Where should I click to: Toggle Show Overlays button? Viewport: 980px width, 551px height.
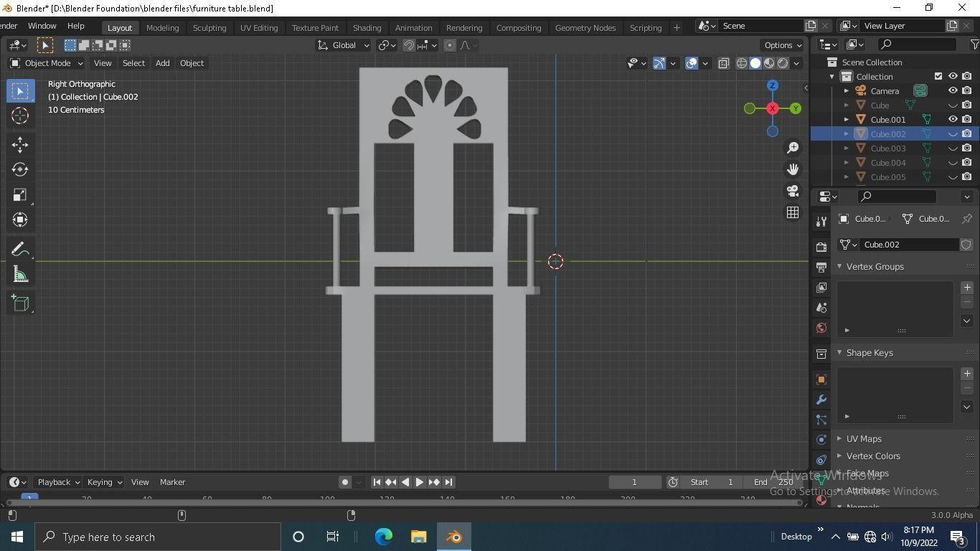click(x=692, y=63)
